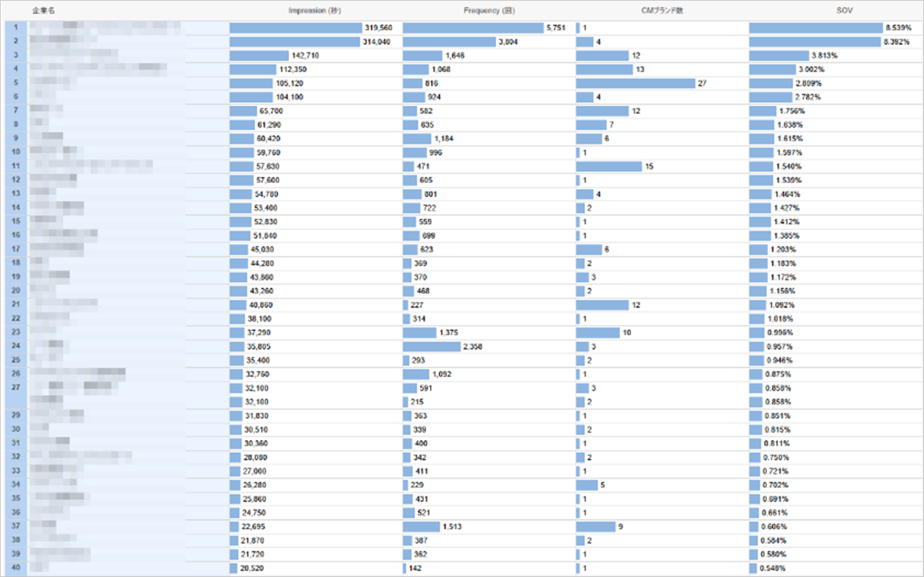Click the CM brand bar labeled 15
Screen dimensions: 924x577
[609, 166]
